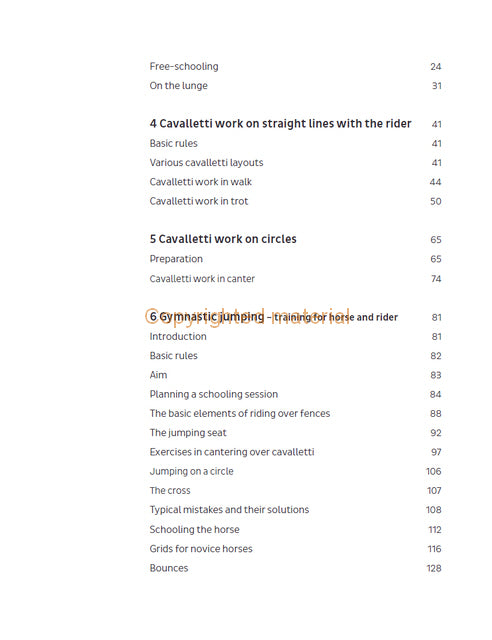The image size is (492, 640).
Task: Select Cavalletti work in trot
Action: point(199,201)
